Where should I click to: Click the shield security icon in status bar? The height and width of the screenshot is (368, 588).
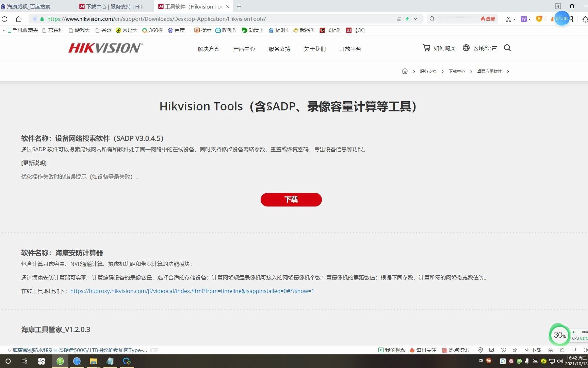click(480, 350)
